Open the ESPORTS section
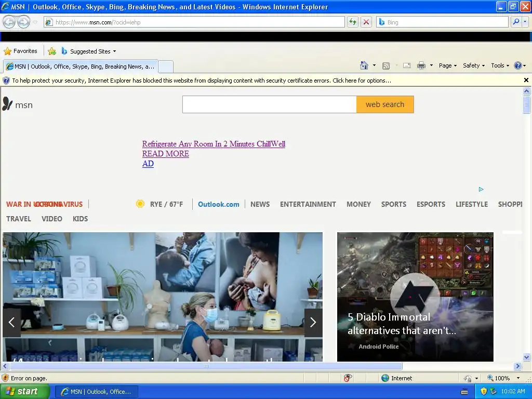This screenshot has width=532, height=399. click(x=431, y=204)
